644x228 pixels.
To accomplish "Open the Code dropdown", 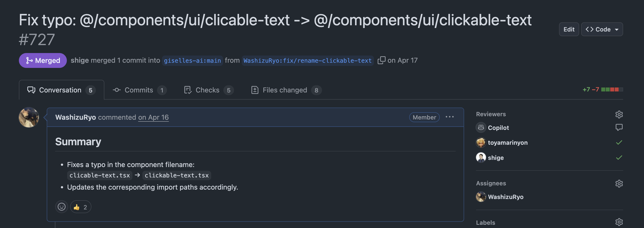I will tap(602, 29).
